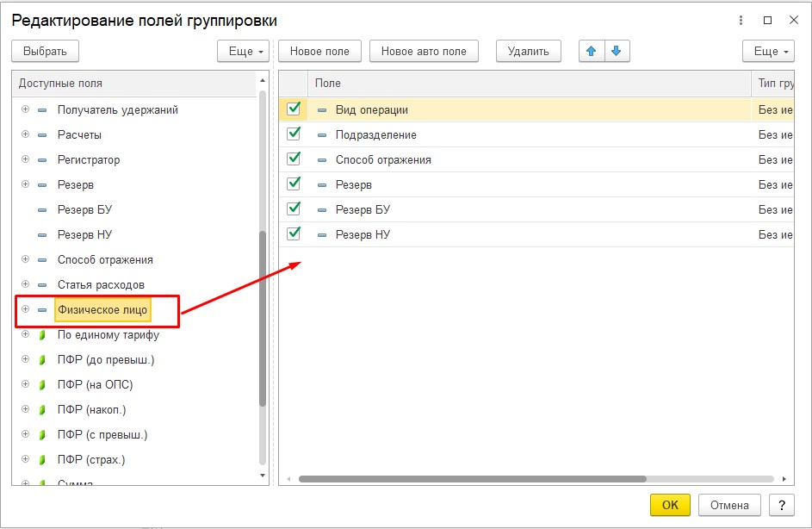Click the field icon beside Способ отражения in grouping list
The width and height of the screenshot is (812, 529).
[321, 159]
